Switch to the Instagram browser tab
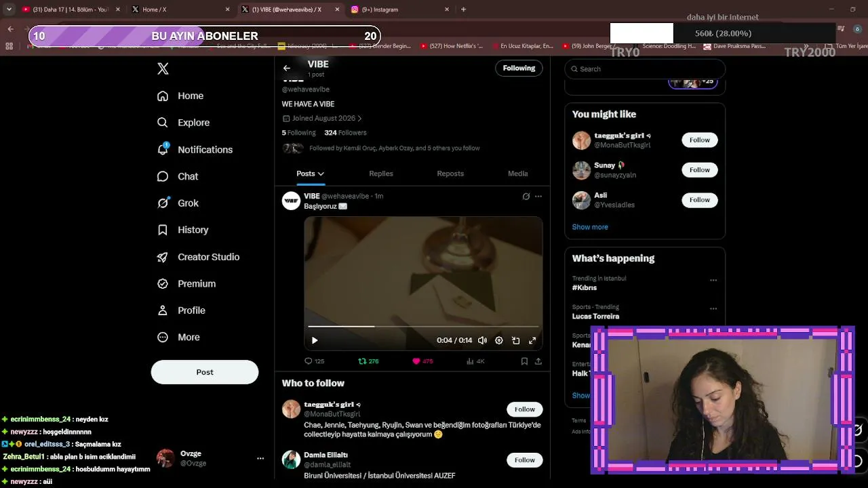Image resolution: width=868 pixels, height=488 pixels. [x=399, y=9]
